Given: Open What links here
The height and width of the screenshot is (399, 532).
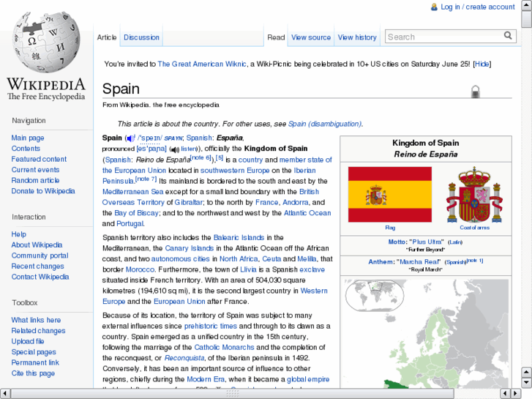Looking at the screenshot, I should (36, 320).
